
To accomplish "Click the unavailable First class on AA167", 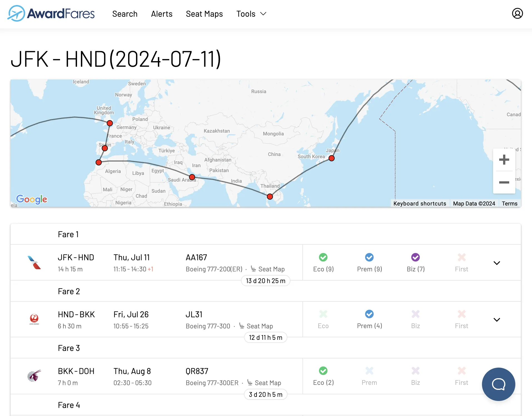I will 462,263.
